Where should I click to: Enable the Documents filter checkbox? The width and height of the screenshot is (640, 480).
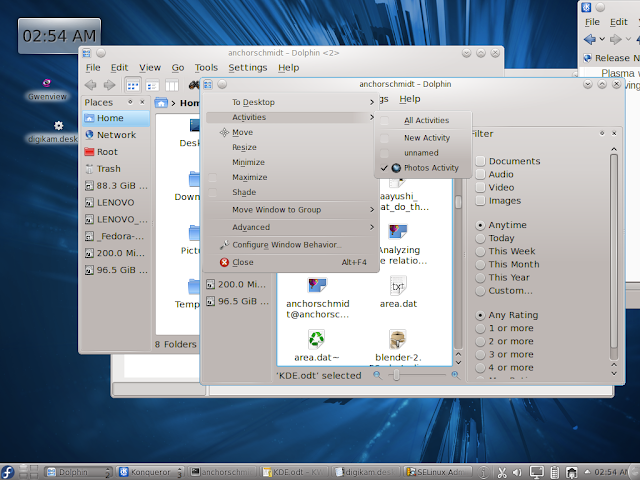click(x=480, y=161)
